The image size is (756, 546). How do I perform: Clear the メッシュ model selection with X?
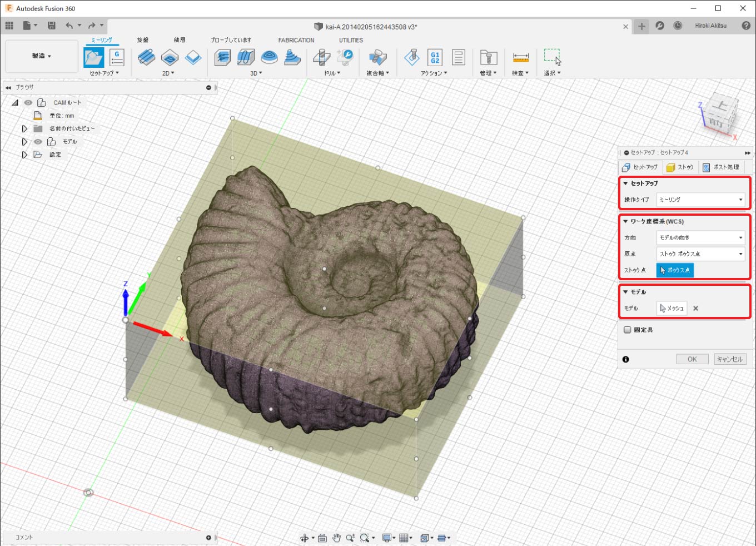(695, 309)
